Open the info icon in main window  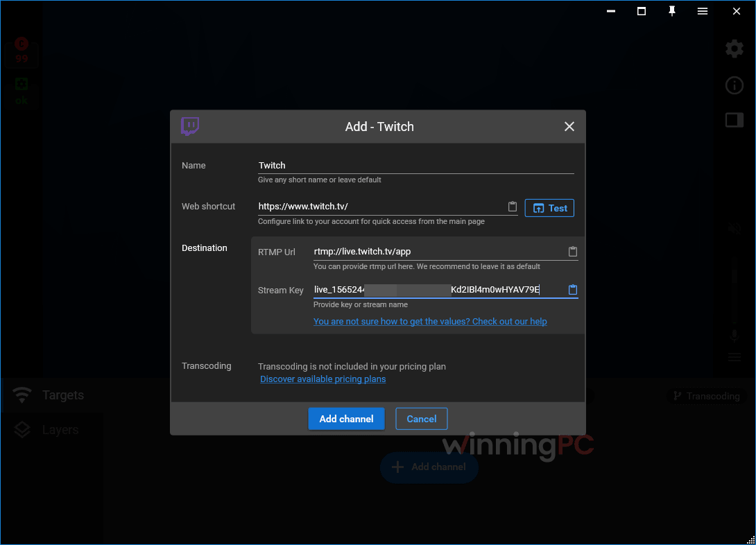734,85
